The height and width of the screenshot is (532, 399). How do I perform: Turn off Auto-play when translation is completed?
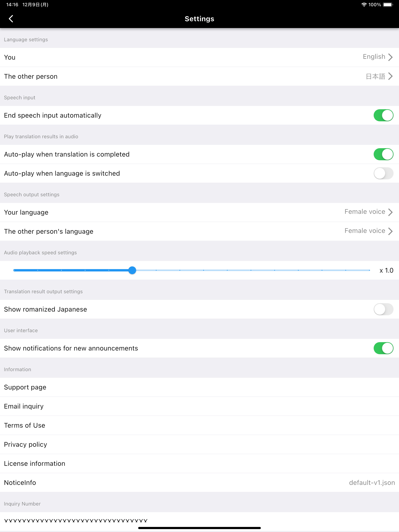(383, 154)
